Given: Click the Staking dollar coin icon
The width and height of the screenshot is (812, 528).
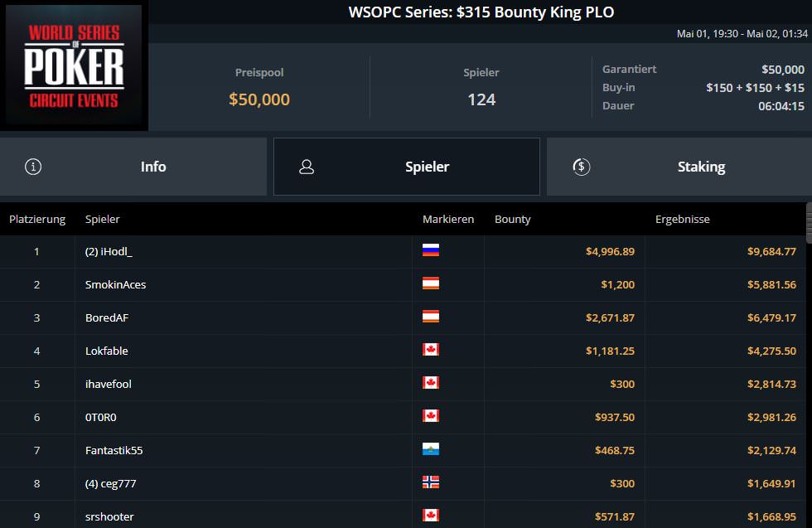Looking at the screenshot, I should pyautogui.click(x=581, y=167).
